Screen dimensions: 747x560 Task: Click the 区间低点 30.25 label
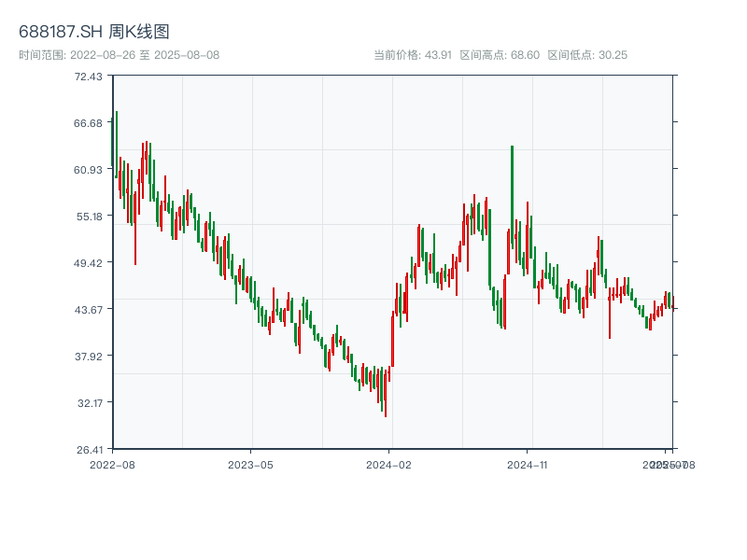(x=587, y=55)
